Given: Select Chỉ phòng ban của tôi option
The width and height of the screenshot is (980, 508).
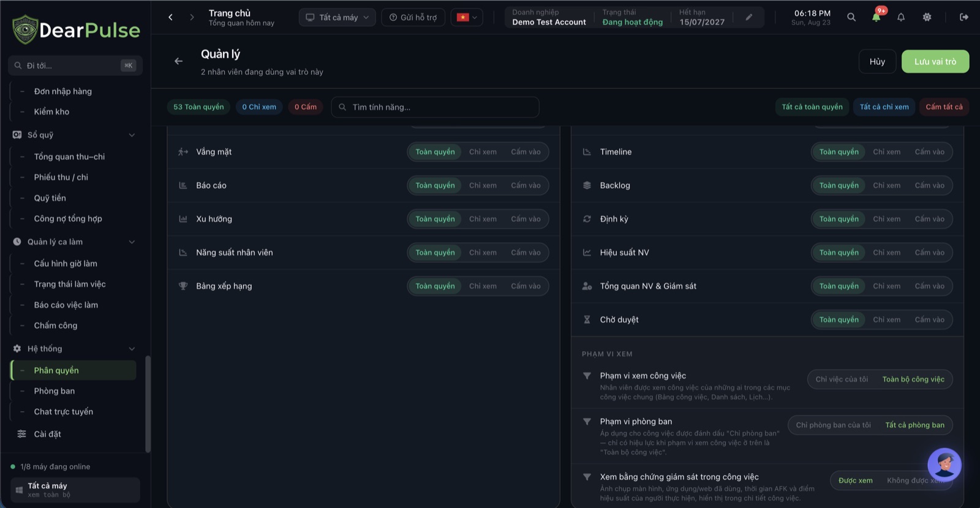Looking at the screenshot, I should click(833, 425).
